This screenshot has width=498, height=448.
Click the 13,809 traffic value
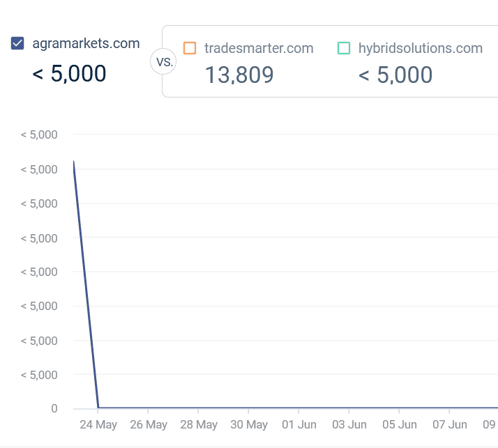pos(239,75)
